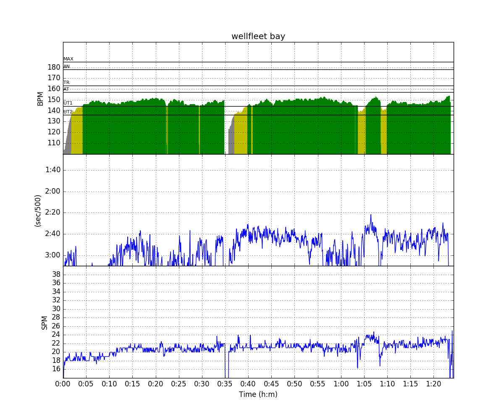The width and height of the screenshot is (504, 420).
Task: Select the UT1 heart rate zone label
Action: [68, 103]
